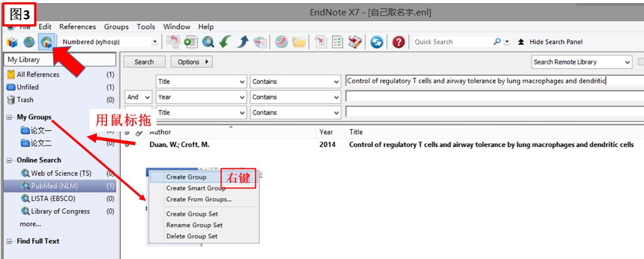
Task: Click Hide Search Panel
Action: point(556,42)
